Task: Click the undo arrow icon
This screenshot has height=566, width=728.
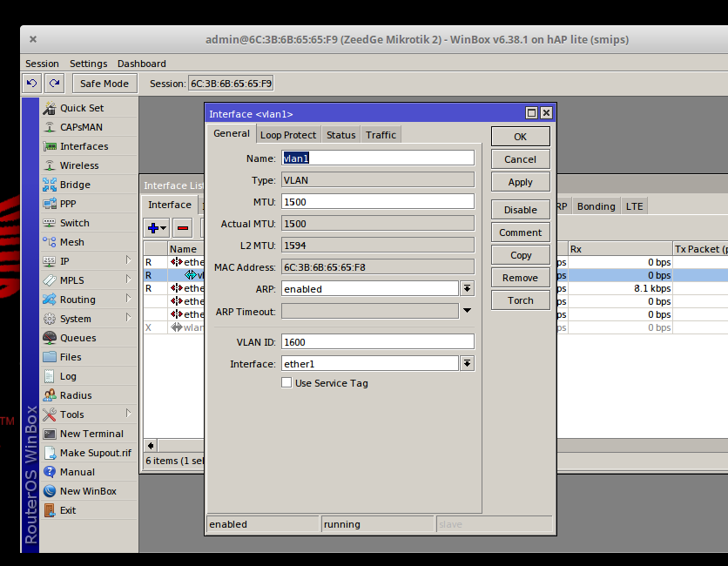Action: 32,84
